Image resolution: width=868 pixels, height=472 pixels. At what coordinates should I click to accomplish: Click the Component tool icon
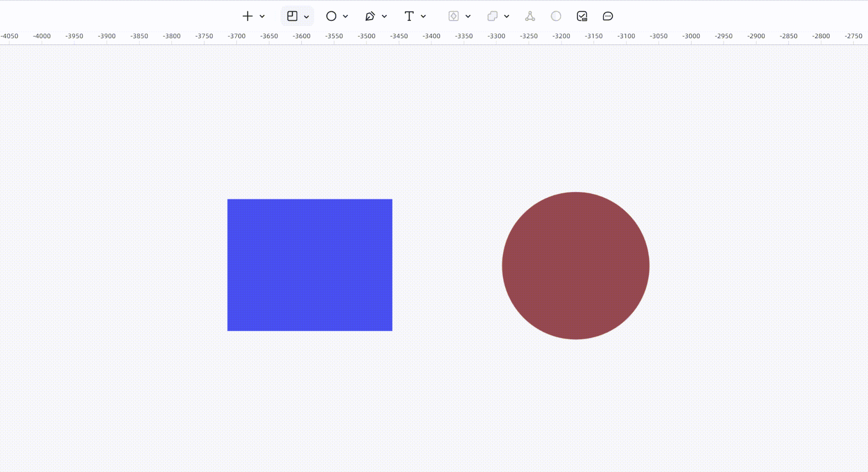pyautogui.click(x=454, y=16)
